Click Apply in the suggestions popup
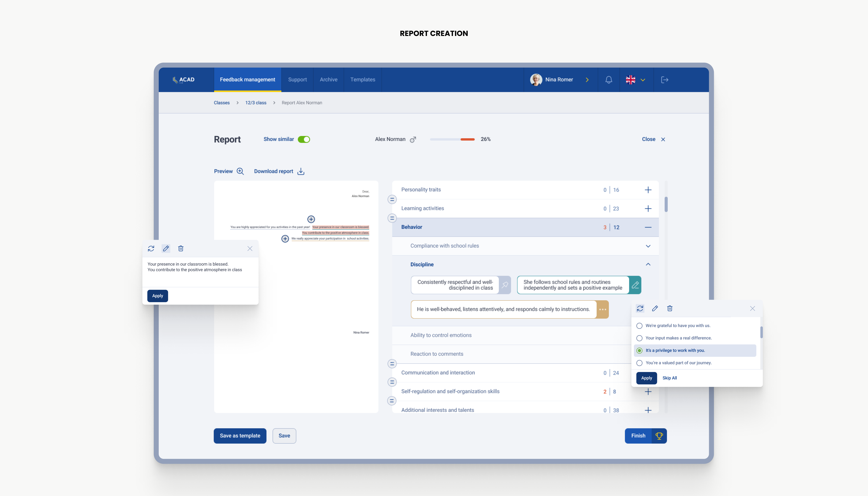The height and width of the screenshot is (496, 868). click(646, 378)
